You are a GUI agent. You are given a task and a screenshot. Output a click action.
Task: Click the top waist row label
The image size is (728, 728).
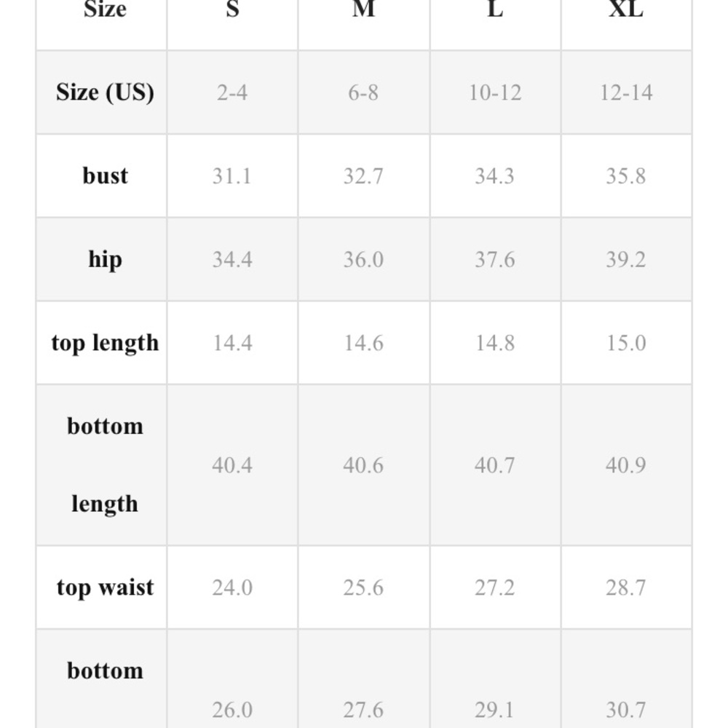[x=105, y=587]
